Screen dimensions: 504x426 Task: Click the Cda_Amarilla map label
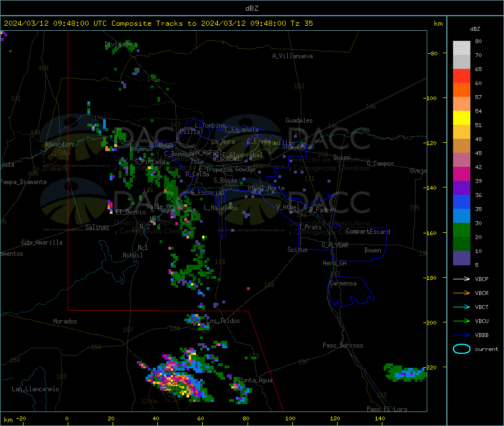click(42, 242)
